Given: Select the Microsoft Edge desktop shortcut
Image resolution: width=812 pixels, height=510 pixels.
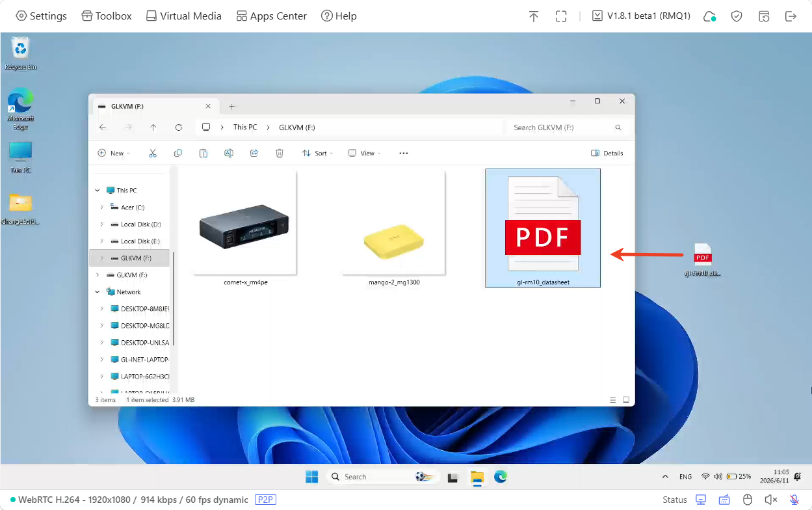Looking at the screenshot, I should click(x=21, y=109).
